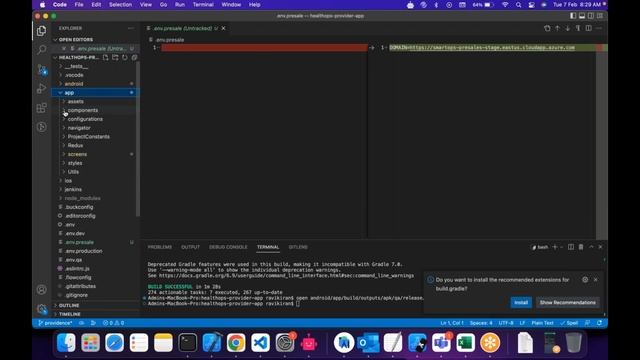640x360 pixels.
Task: Expand the android folder
Action: point(95,84)
